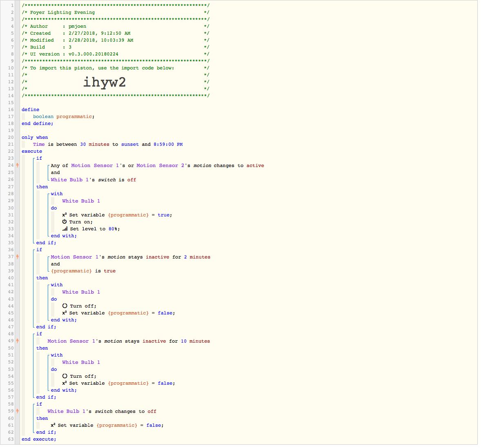481x448 pixels.
Task: Click 'Foyer Lighting Evening' piston title
Action: point(62,13)
